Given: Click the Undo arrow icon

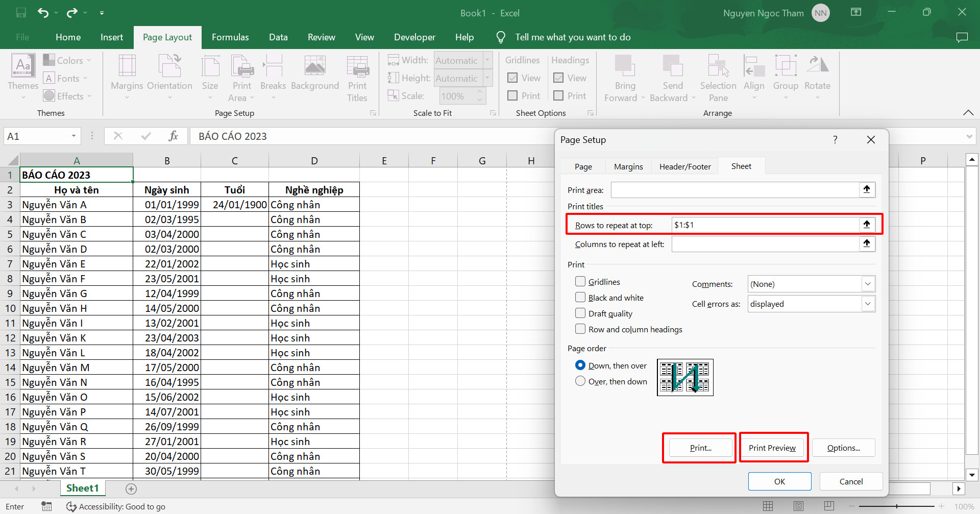Looking at the screenshot, I should (x=43, y=13).
